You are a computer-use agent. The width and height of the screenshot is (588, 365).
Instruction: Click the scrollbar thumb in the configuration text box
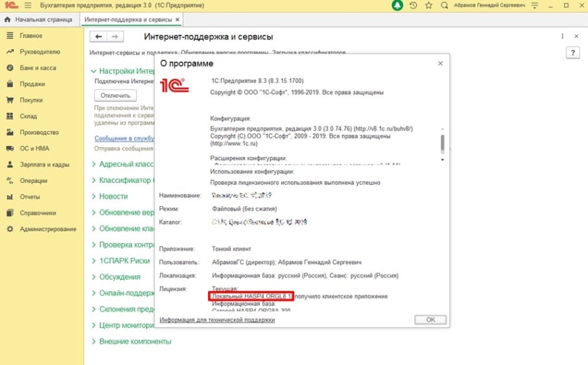coord(443,144)
